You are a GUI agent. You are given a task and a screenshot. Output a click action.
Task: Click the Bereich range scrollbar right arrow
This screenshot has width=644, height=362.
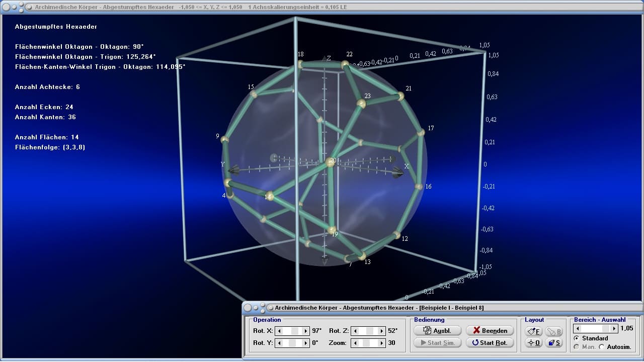(x=614, y=328)
